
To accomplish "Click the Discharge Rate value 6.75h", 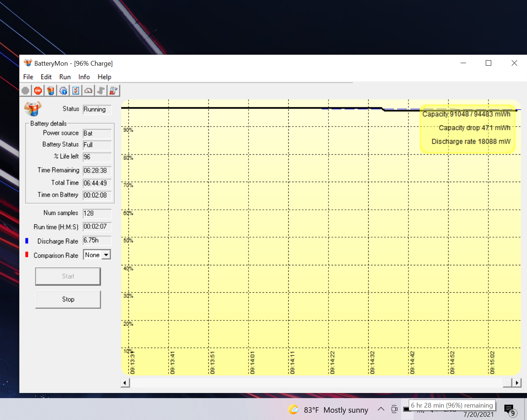I will pos(97,240).
